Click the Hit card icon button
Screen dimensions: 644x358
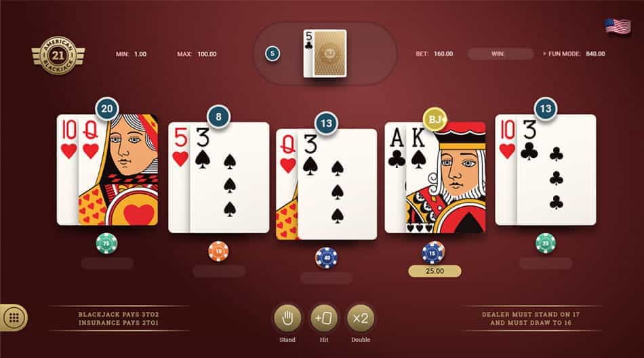[323, 318]
